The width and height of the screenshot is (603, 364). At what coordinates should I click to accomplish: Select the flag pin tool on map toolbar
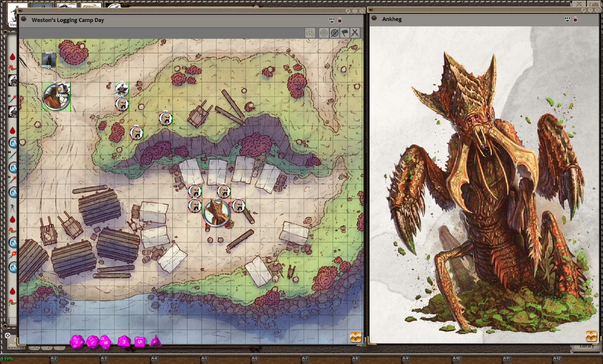point(345,33)
